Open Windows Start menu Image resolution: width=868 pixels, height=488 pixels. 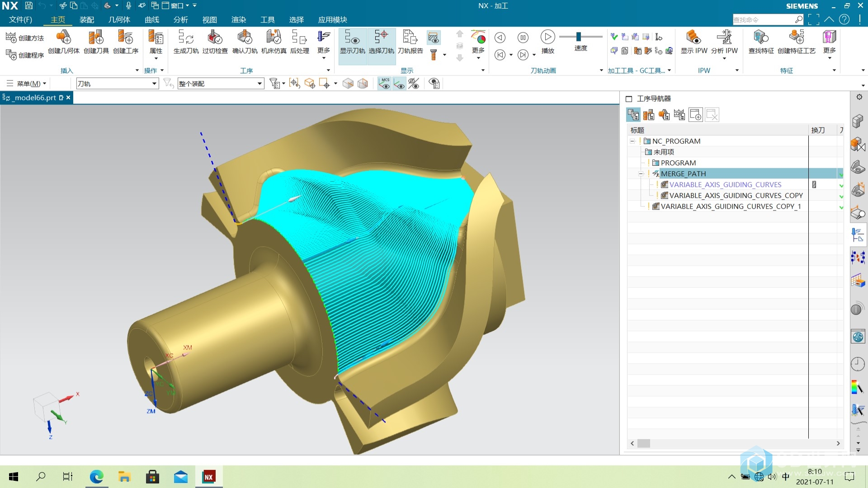point(14,477)
